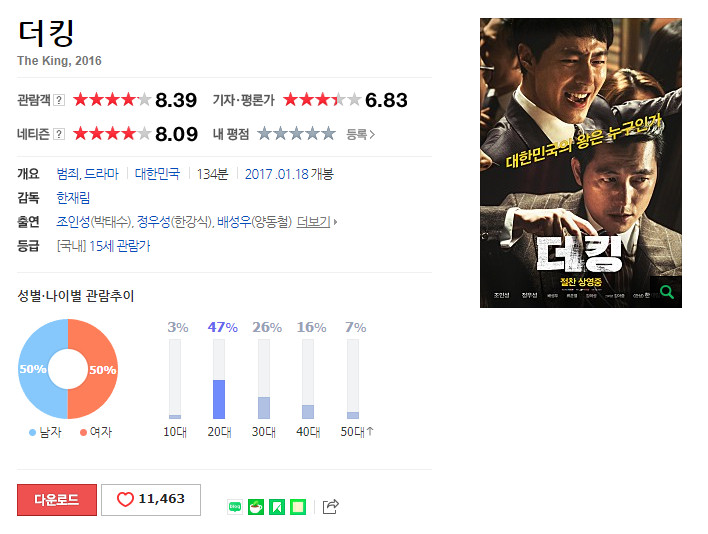The height and width of the screenshot is (534, 708).
Task: Share the movie to Naver Blog
Action: coord(235,507)
